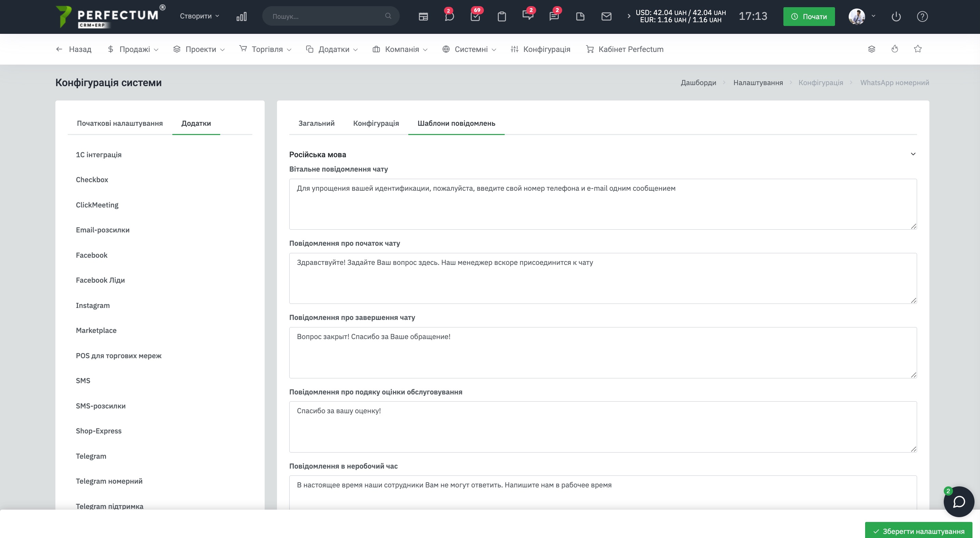
Task: Switch to Початкові налаштування tab
Action: (119, 123)
